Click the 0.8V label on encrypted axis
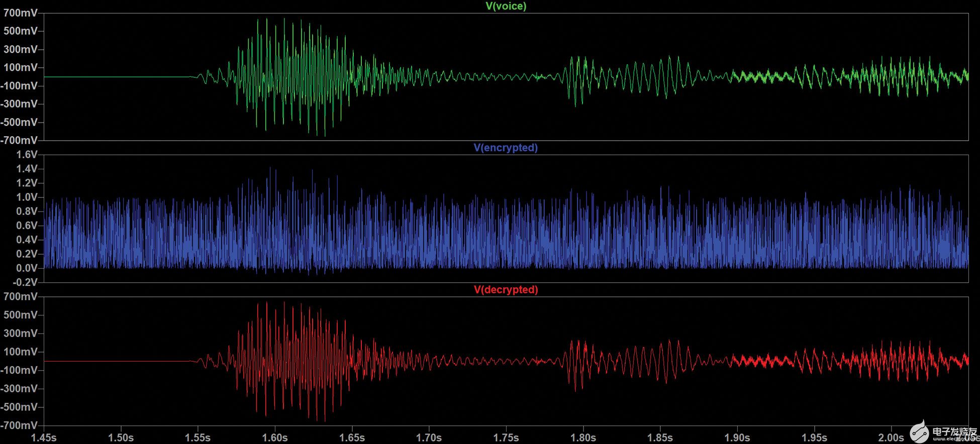Viewport: 980px width, 444px height. 27,211
